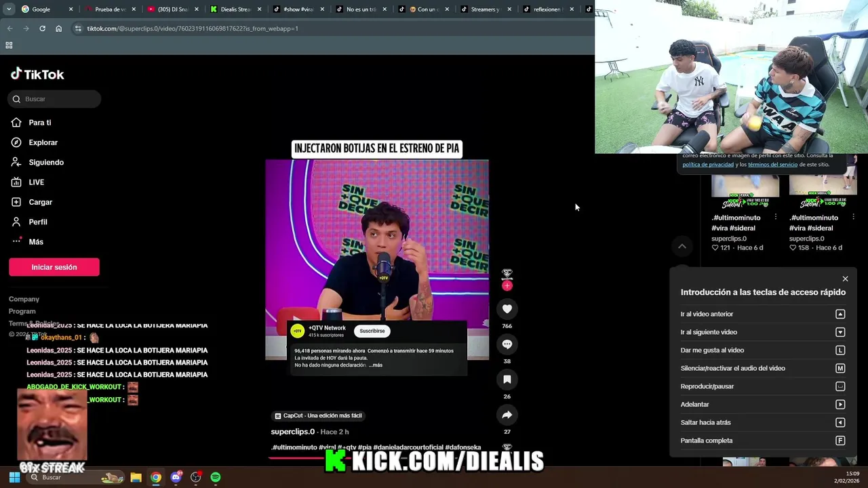Go back in browser history

pyautogui.click(x=9, y=28)
